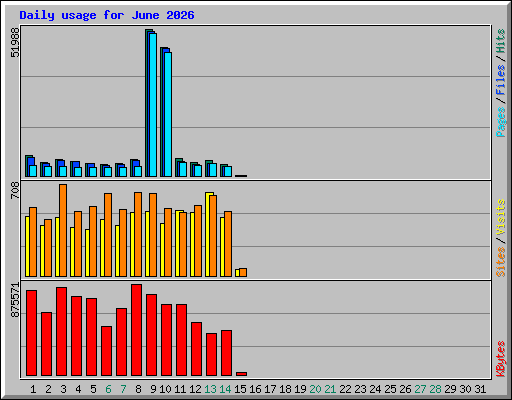Click day label 9 on the x-axis
The image size is (512, 400).
click(x=153, y=389)
